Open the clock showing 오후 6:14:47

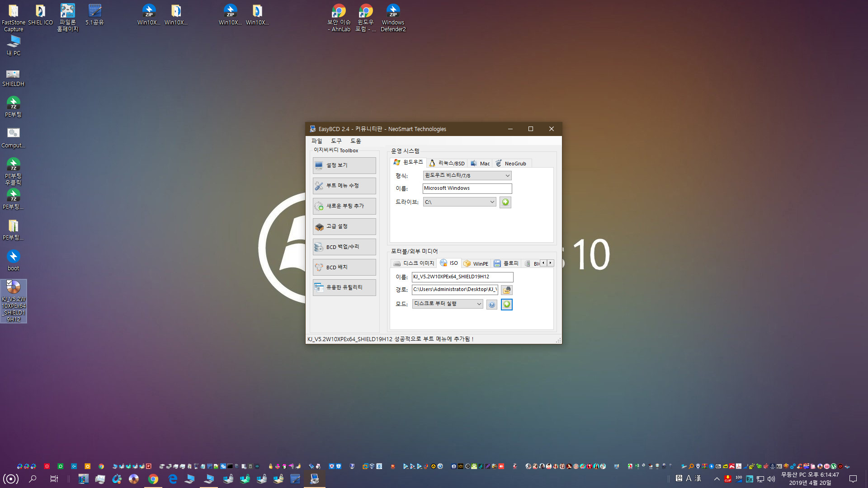pos(810,479)
